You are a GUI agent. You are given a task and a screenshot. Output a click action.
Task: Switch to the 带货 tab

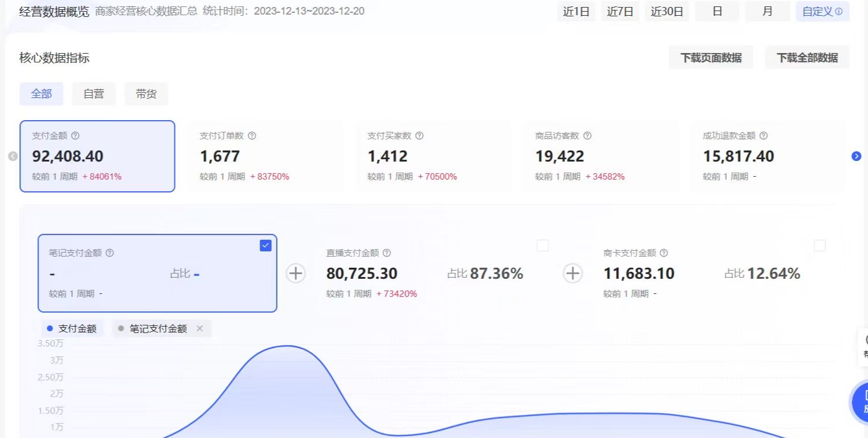pos(146,94)
